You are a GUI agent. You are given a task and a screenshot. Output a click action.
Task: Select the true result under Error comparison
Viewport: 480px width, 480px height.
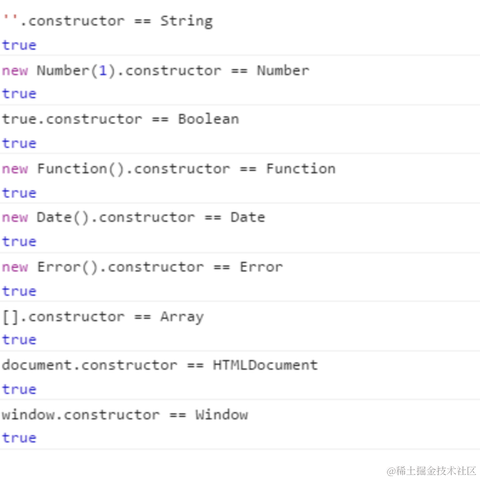[19, 291]
